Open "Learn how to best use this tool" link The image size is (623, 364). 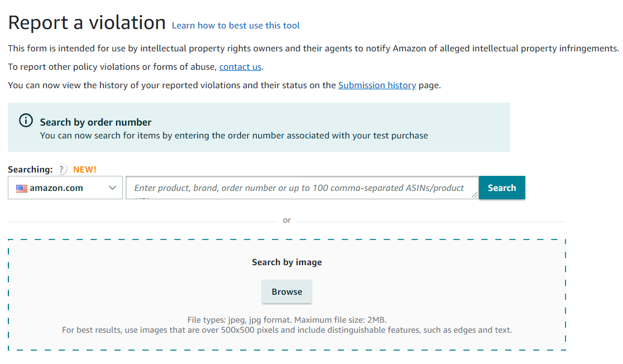click(x=236, y=26)
